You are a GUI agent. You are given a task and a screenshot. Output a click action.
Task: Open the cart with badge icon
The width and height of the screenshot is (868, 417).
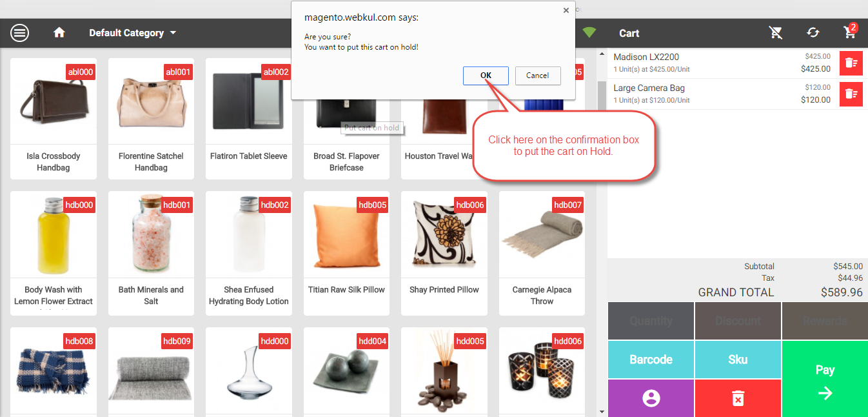tap(851, 32)
